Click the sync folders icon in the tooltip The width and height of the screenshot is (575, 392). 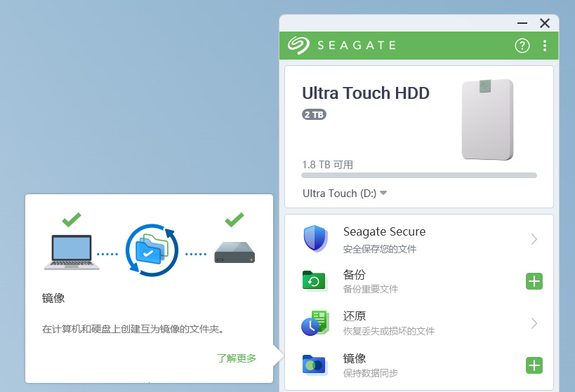coord(151,250)
